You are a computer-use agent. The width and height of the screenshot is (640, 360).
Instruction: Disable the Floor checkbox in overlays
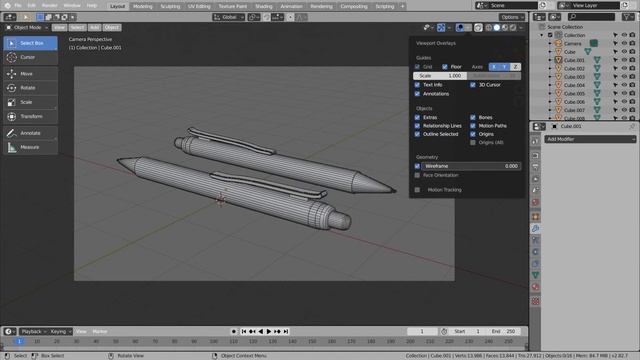tap(445, 67)
